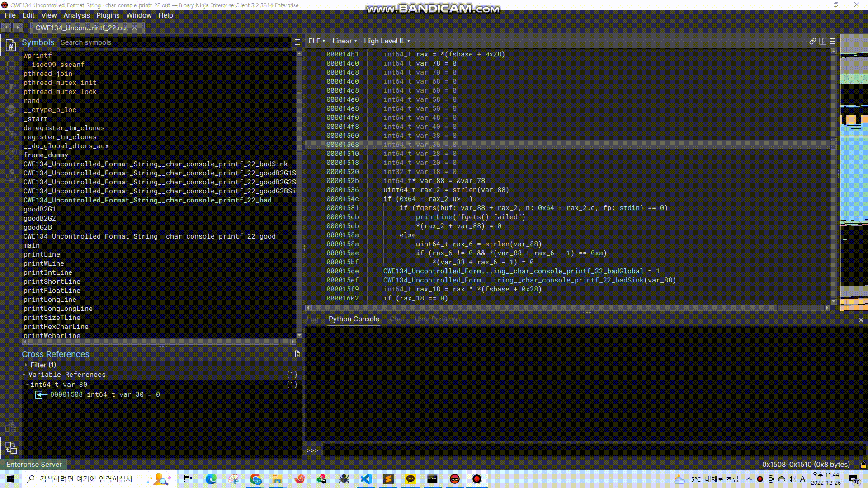Click the goodB2G1 symbol in Symbols panel
This screenshot has height=488, width=868.
(39, 209)
